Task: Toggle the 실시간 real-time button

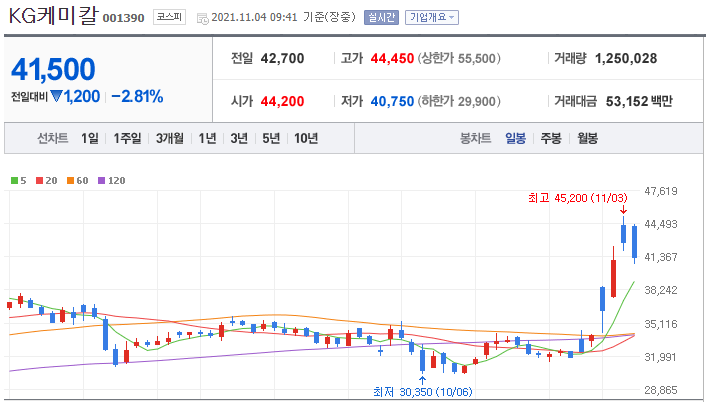Action: tap(381, 18)
